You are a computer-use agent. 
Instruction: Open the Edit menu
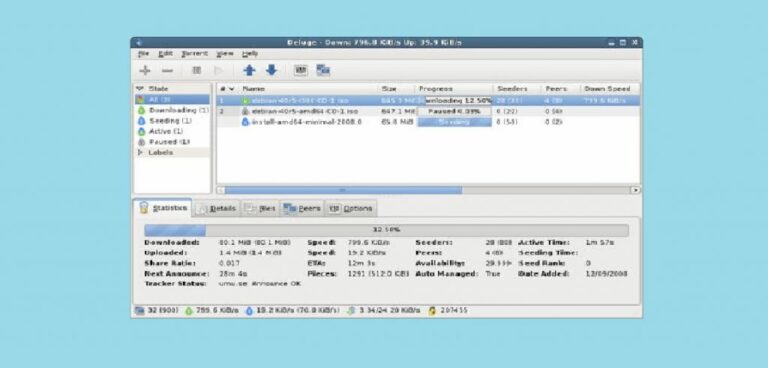click(x=165, y=53)
